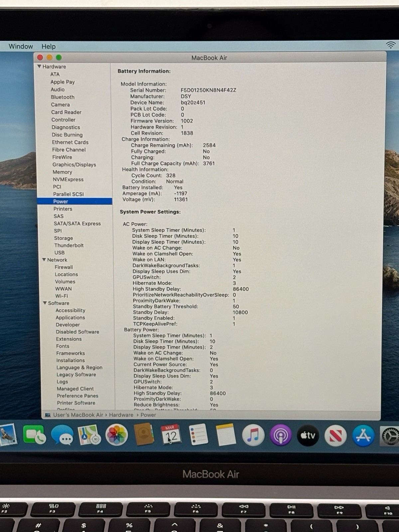
Task: Select Fonts in the sidebar
Action: [63, 346]
